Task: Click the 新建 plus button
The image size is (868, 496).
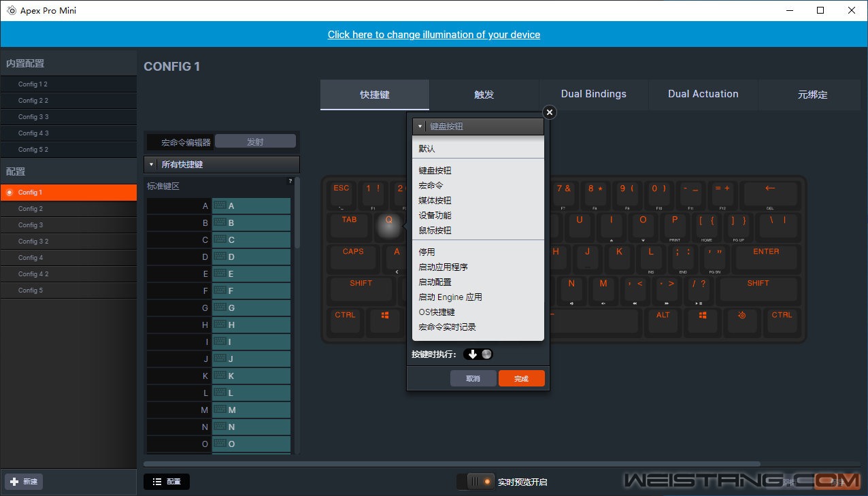Action: [24, 482]
